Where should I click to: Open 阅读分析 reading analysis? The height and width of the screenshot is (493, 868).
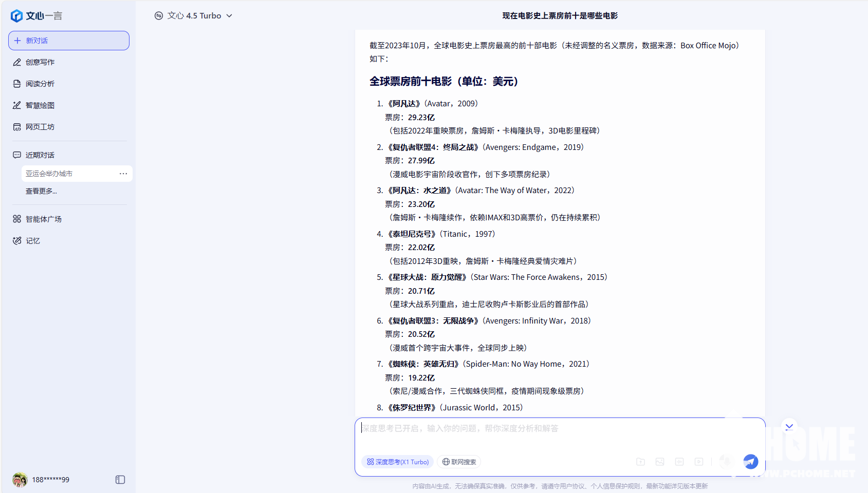click(40, 84)
